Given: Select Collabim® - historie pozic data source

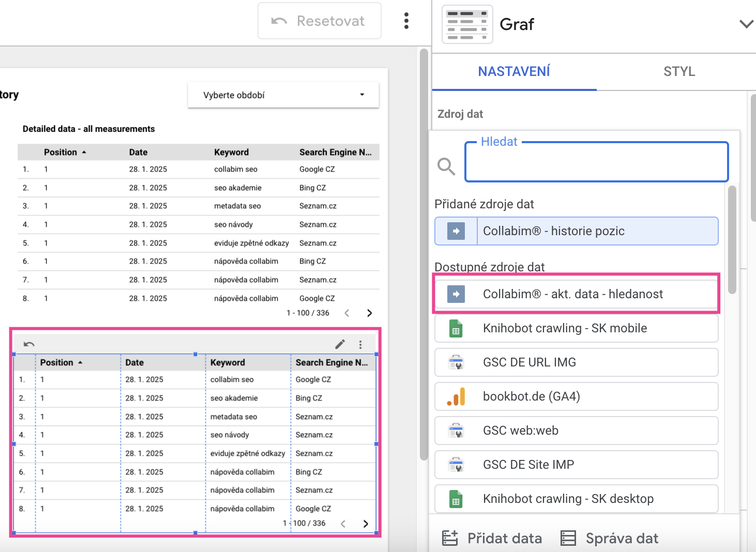Looking at the screenshot, I should pos(577,231).
